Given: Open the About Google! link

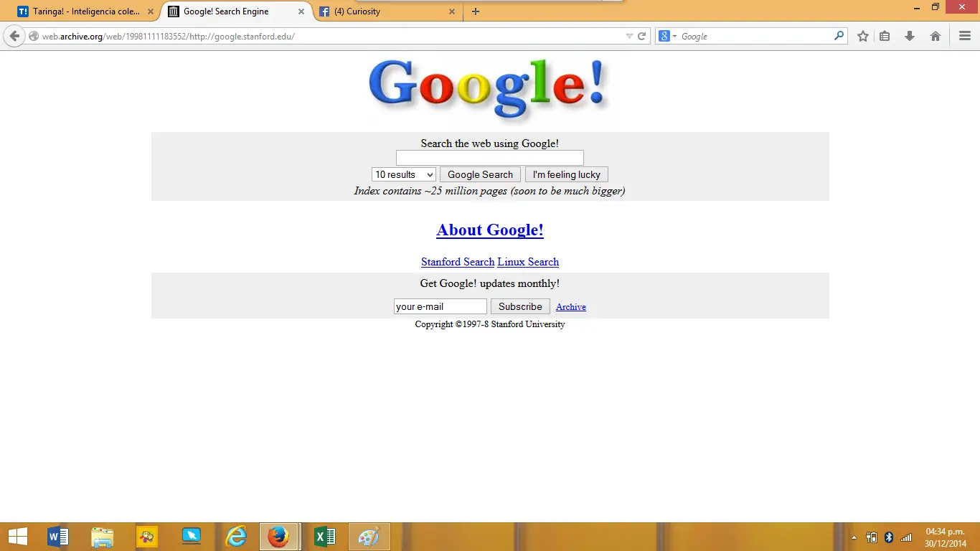Looking at the screenshot, I should (x=490, y=230).
